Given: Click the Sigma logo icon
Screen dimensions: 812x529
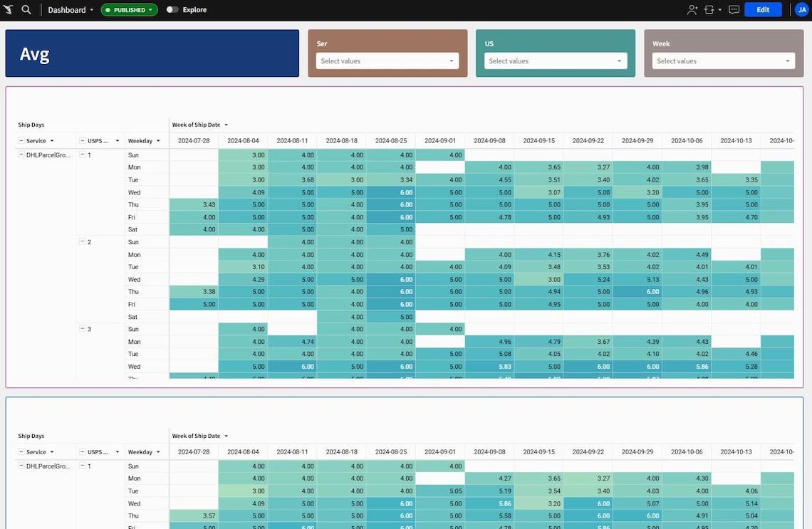Looking at the screenshot, I should [x=9, y=10].
